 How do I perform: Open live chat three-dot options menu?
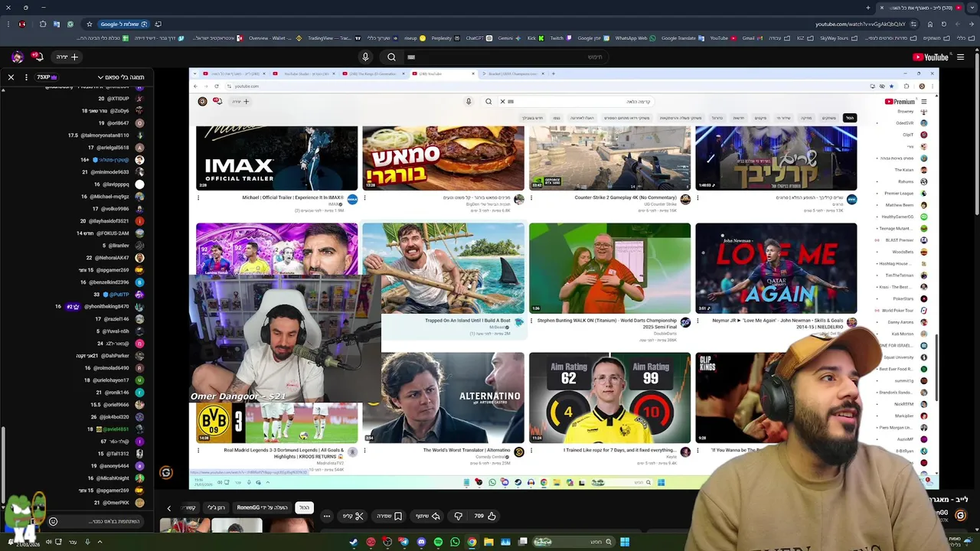(26, 77)
